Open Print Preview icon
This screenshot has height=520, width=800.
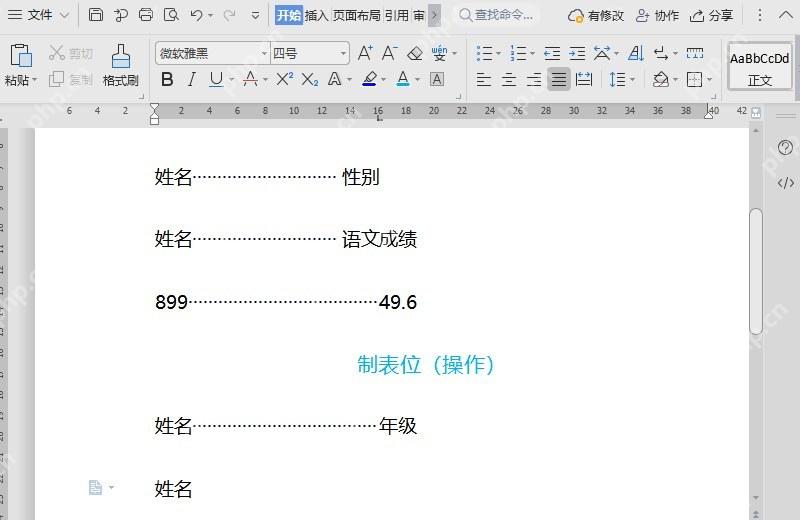[x=171, y=15]
